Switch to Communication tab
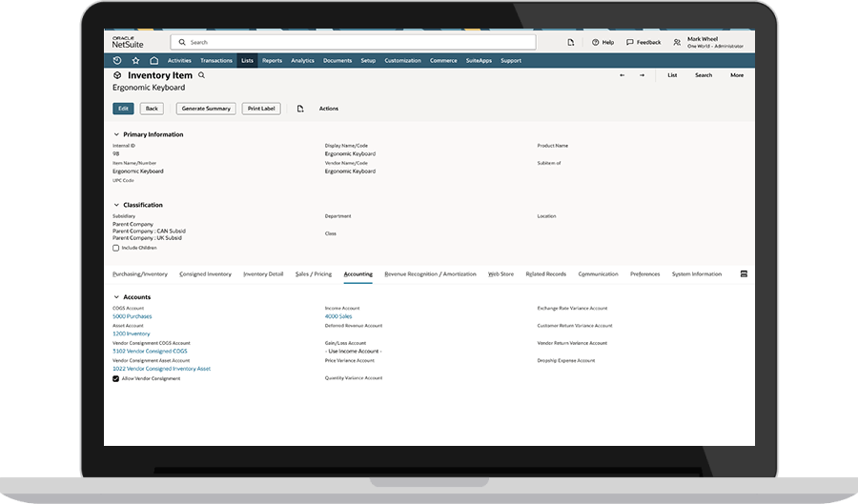 [x=598, y=274]
